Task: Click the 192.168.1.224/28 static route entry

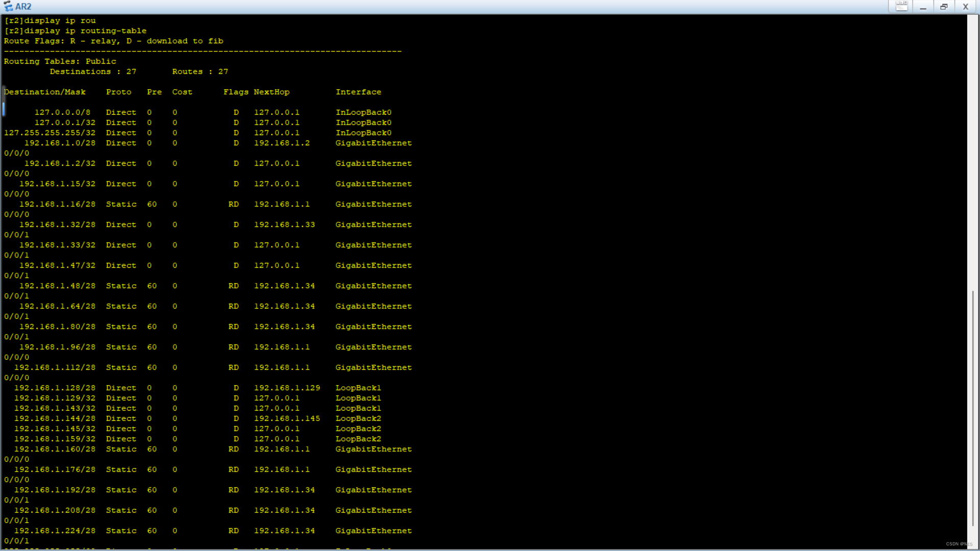Action: pos(55,531)
